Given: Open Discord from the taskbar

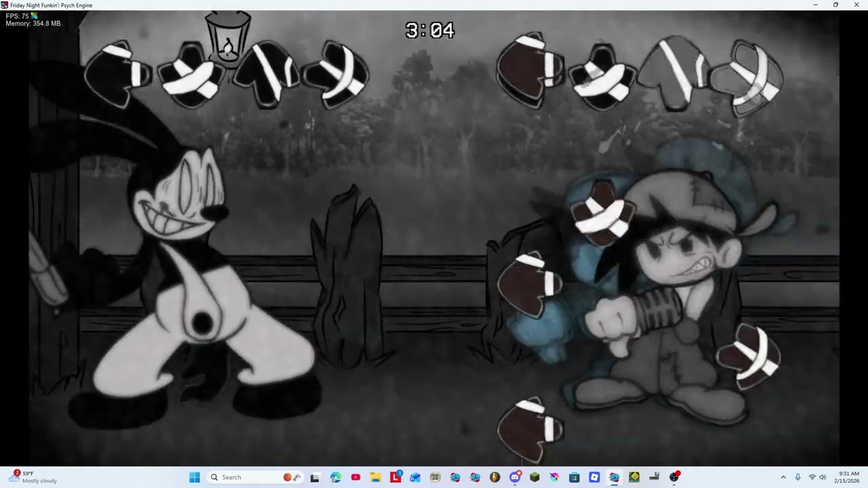Looking at the screenshot, I should 515,477.
